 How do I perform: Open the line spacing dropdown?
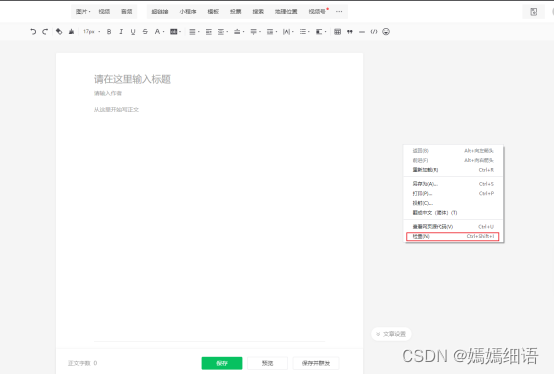coord(272,32)
